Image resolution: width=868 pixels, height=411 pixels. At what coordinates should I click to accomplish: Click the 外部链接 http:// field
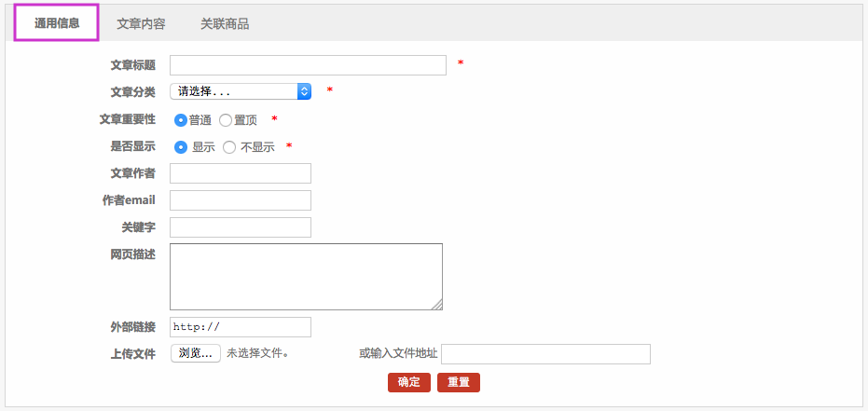point(241,327)
